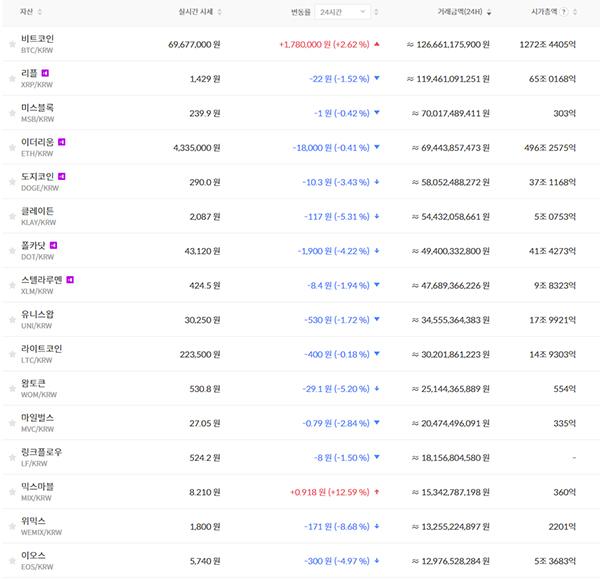
Task: Click the purple badge beside 도지코인
Action: [x=62, y=176]
